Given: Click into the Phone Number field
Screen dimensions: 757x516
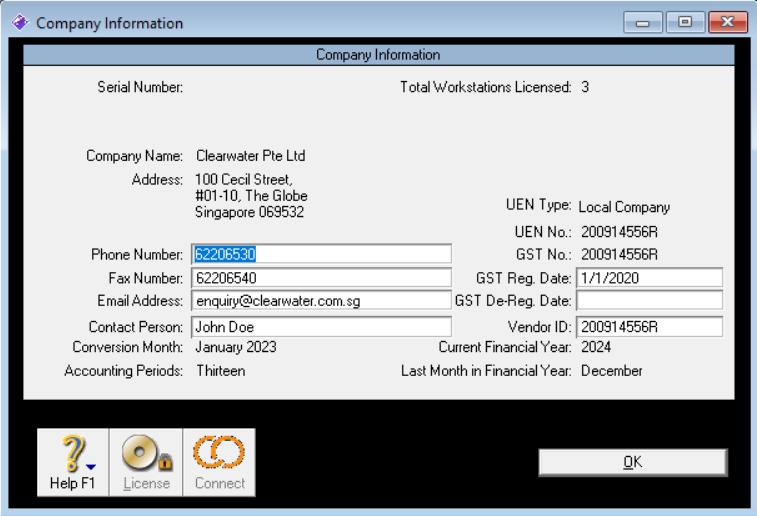Looking at the screenshot, I should coord(320,254).
